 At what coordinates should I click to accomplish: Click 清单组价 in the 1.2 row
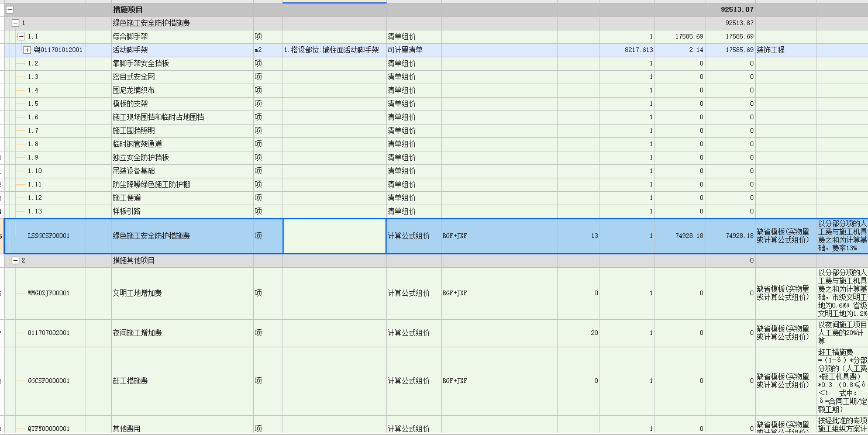coord(402,64)
